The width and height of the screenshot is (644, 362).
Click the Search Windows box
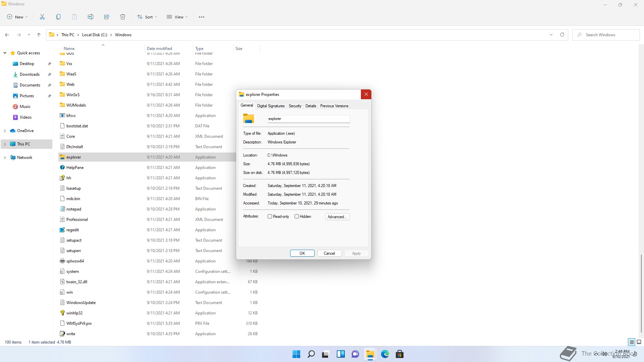click(606, 35)
